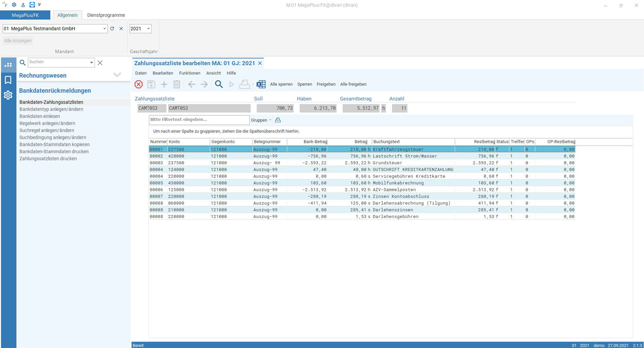Click the save diskette toolbar icon
This screenshot has width=644, height=348.
click(x=151, y=85)
